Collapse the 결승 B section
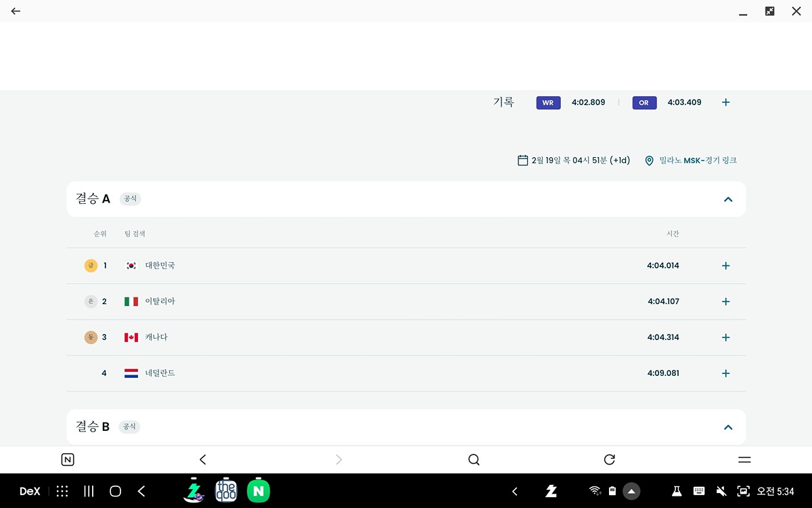The width and height of the screenshot is (812, 508). (728, 427)
